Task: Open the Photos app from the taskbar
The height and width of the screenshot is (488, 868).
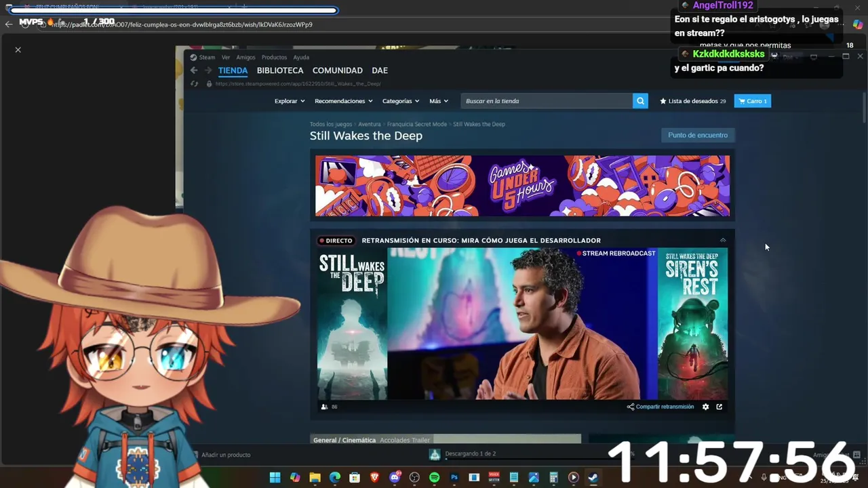Action: (x=534, y=478)
